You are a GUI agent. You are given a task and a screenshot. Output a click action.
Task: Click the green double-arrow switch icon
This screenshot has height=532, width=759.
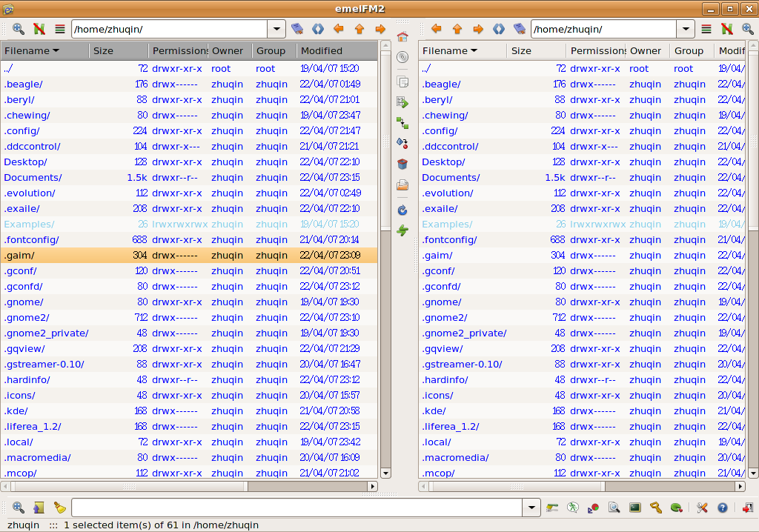(x=402, y=230)
